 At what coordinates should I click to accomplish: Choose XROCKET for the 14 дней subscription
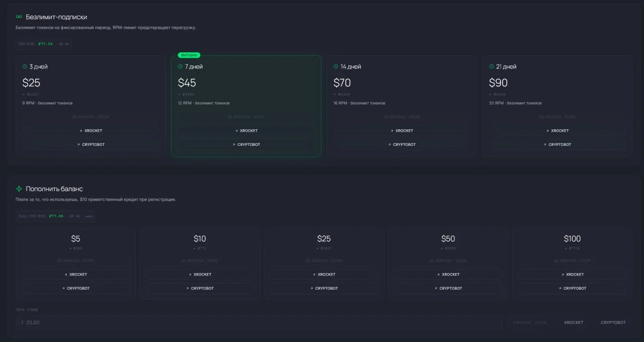[401, 131]
